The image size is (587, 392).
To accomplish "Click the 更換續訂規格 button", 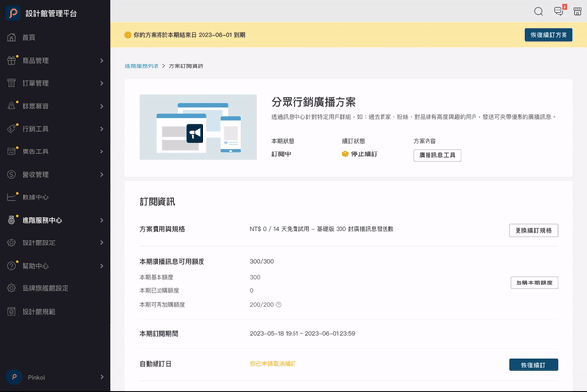I will pyautogui.click(x=533, y=230).
